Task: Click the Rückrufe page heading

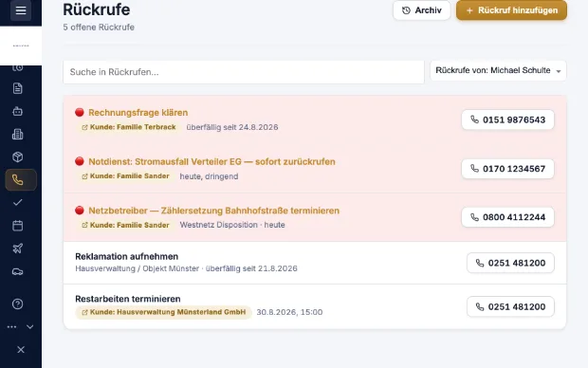Action: click(x=97, y=9)
